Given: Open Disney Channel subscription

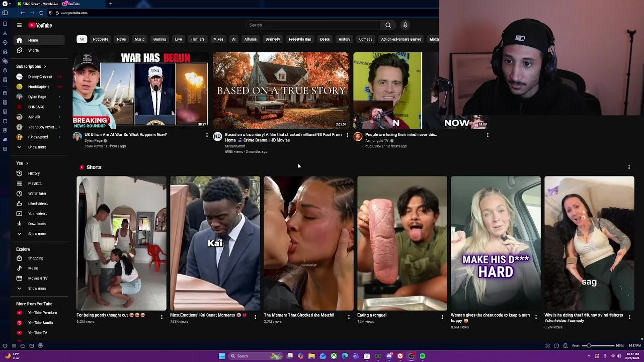Looking at the screenshot, I should click(39, 77).
